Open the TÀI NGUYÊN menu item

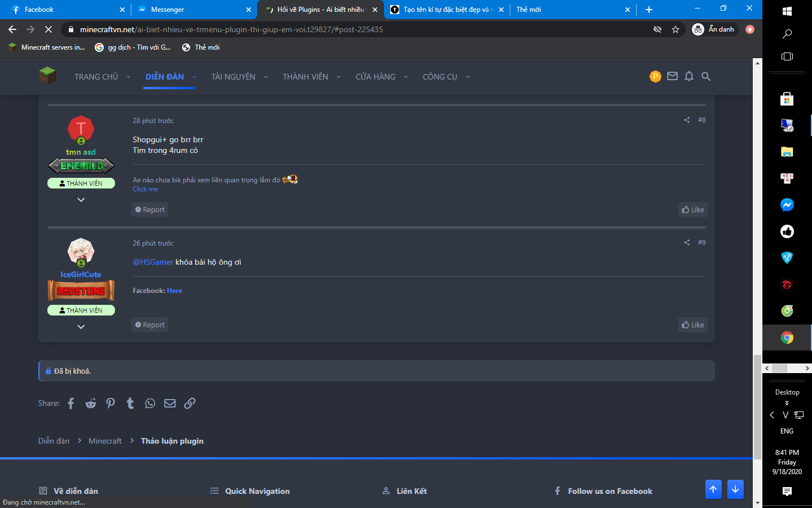pos(233,77)
